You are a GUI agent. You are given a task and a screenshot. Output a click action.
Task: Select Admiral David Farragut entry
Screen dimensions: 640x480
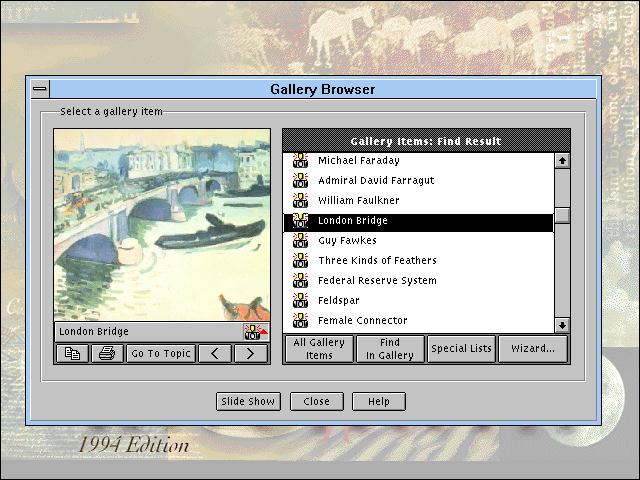(x=418, y=180)
